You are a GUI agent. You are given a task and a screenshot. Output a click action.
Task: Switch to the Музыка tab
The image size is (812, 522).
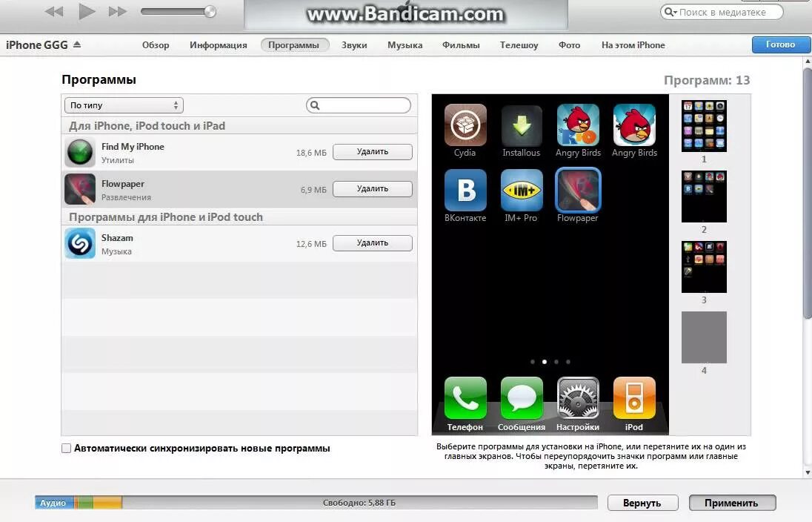click(405, 45)
